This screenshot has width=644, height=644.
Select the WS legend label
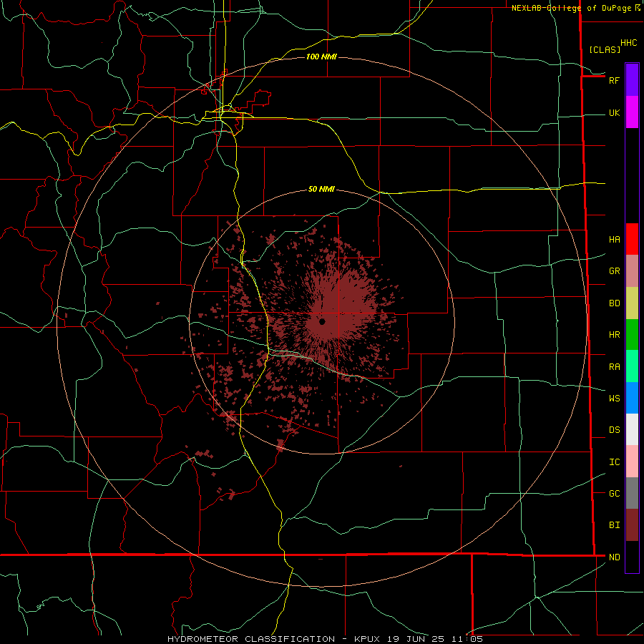[614, 399]
